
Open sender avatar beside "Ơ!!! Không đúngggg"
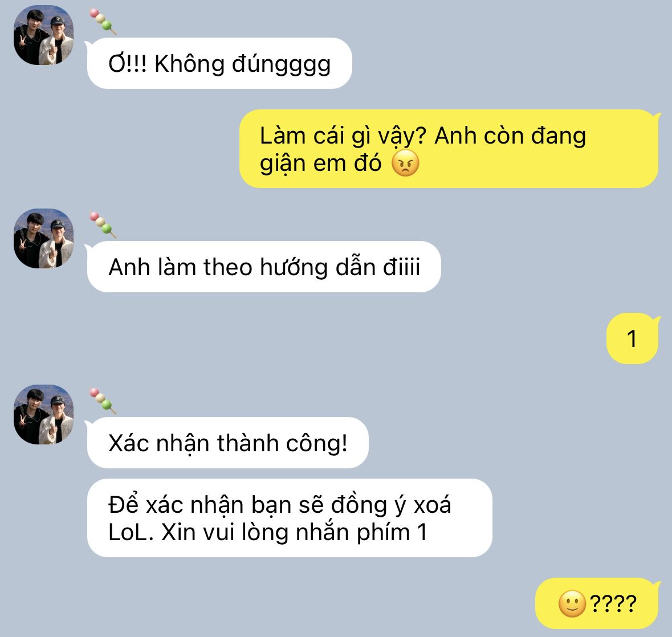click(44, 35)
